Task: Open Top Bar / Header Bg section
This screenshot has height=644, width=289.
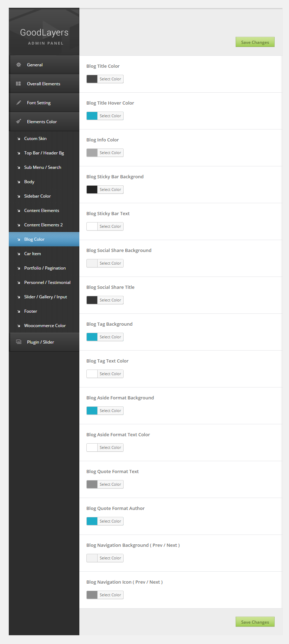Action: [x=44, y=153]
